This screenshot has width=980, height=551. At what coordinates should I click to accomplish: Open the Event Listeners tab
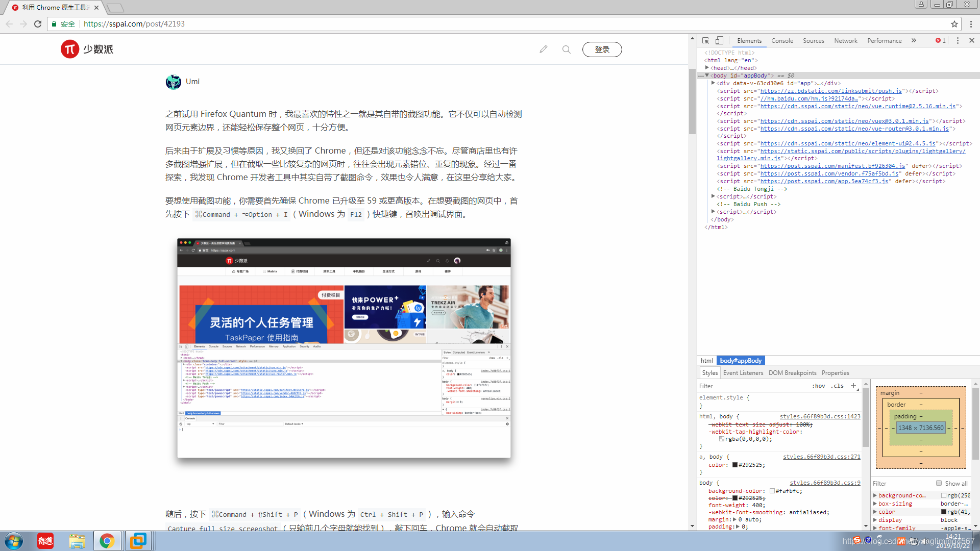[x=743, y=373]
